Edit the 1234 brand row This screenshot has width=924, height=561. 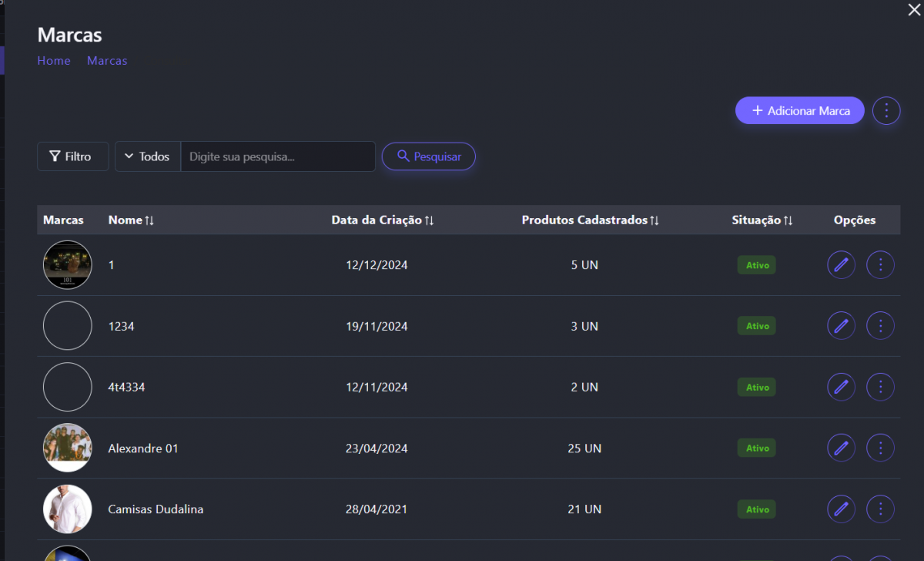click(x=841, y=326)
